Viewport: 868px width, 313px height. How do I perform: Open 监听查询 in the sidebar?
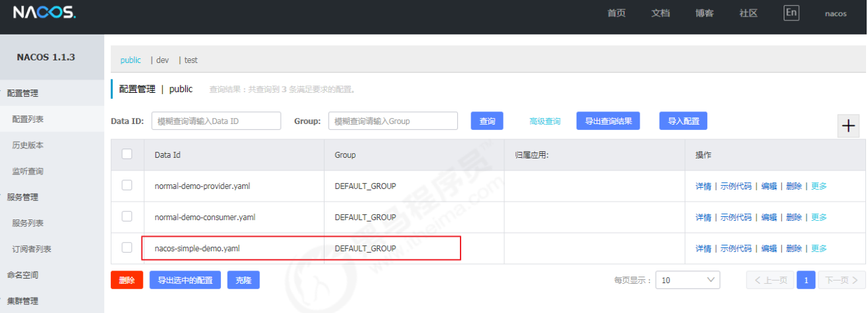click(x=28, y=171)
